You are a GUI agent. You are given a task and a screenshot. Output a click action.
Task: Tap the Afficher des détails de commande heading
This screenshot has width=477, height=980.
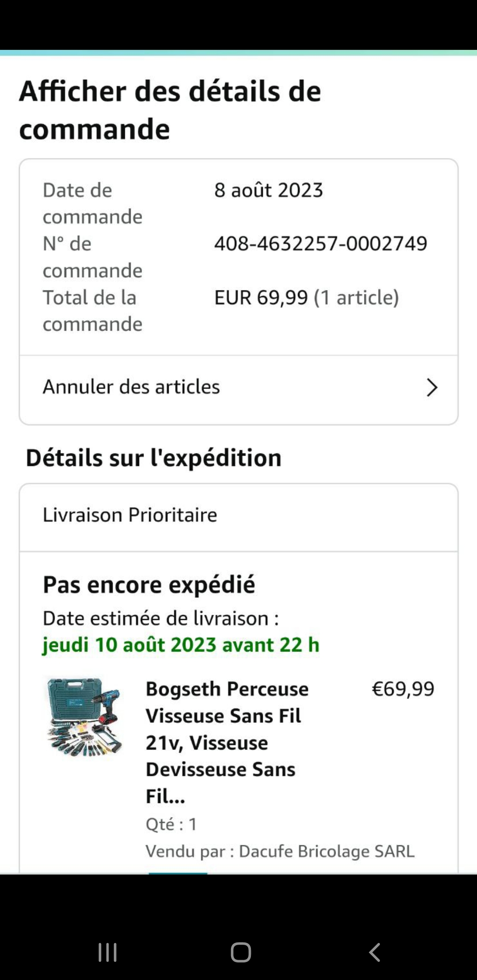click(x=170, y=110)
